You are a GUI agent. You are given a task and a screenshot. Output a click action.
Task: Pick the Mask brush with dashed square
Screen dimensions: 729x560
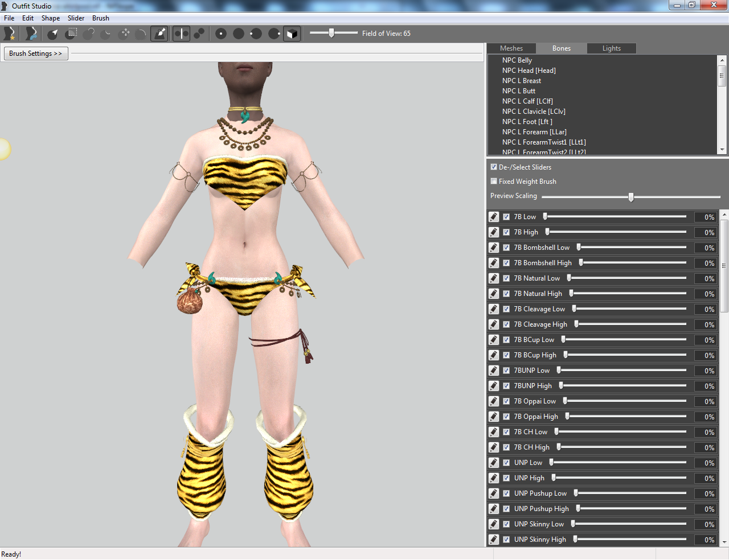(71, 34)
